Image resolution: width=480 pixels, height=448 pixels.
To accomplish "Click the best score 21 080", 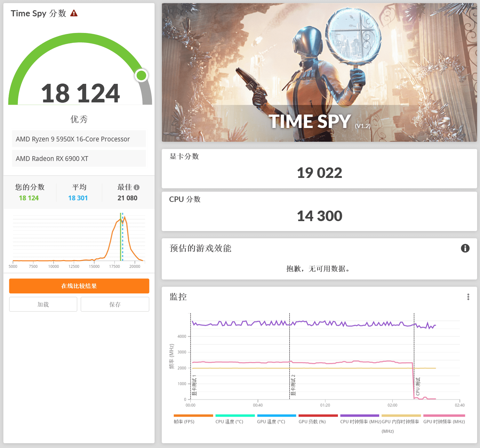I will (x=127, y=198).
